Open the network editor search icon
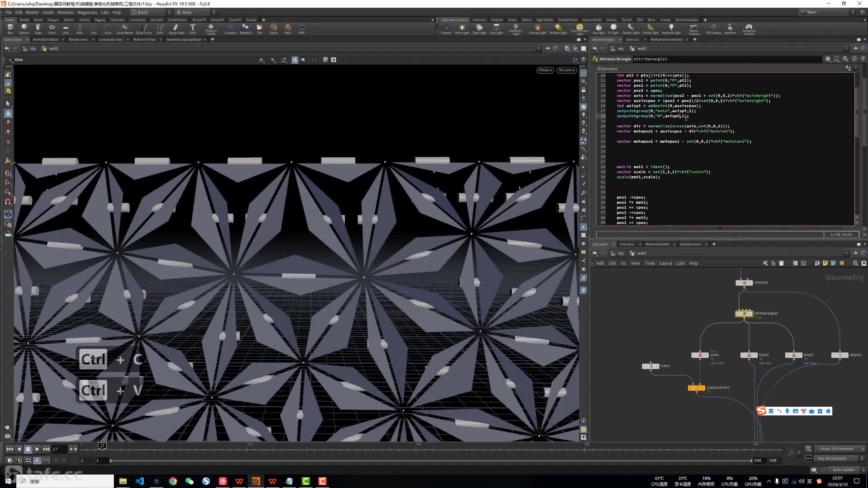The height and width of the screenshot is (488, 868). [855, 263]
